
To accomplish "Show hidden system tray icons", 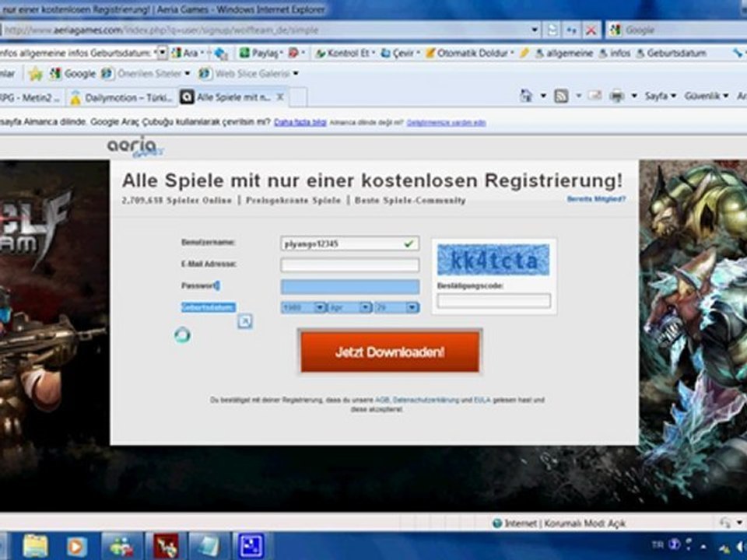I will pyautogui.click(x=703, y=546).
